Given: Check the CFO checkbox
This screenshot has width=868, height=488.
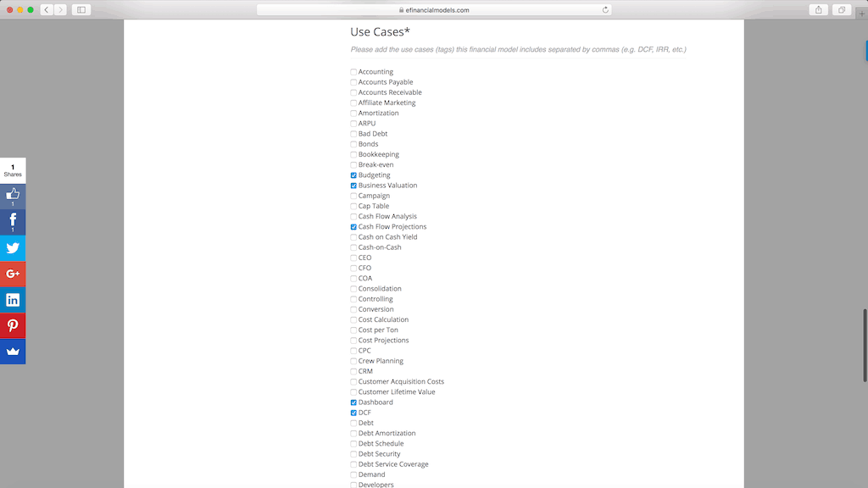Looking at the screenshot, I should (x=353, y=269).
